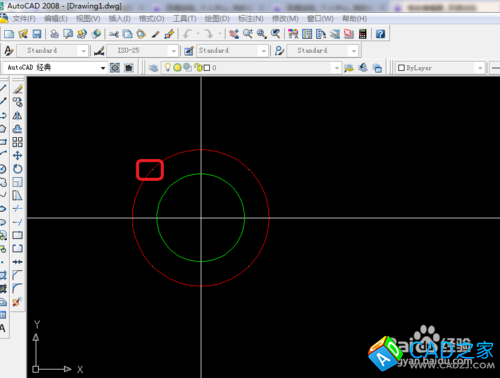Click the Save icon in the standard toolbar
500x378 pixels.
pyautogui.click(x=37, y=34)
